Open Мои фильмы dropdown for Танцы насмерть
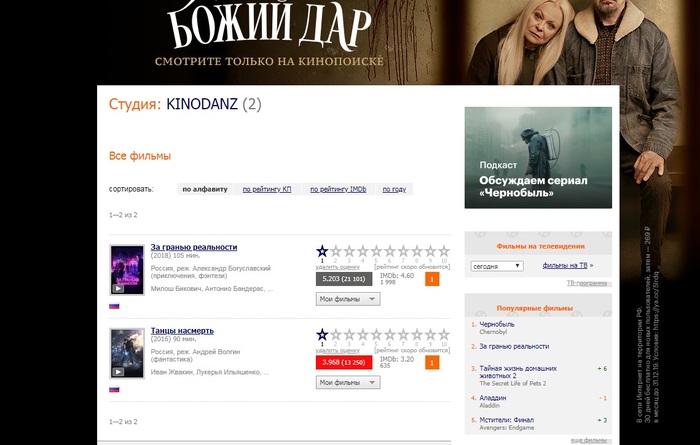The height and width of the screenshot is (445, 700). pyautogui.click(x=348, y=383)
